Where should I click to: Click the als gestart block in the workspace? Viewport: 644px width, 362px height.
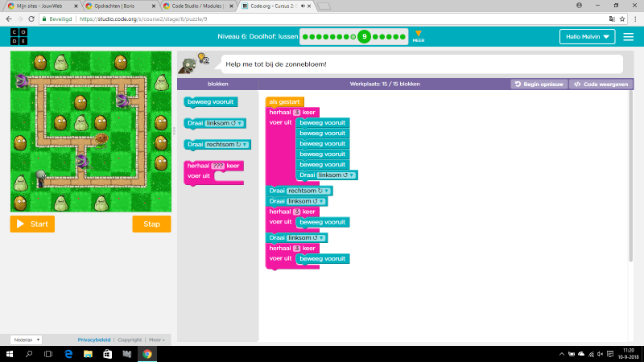[285, 102]
